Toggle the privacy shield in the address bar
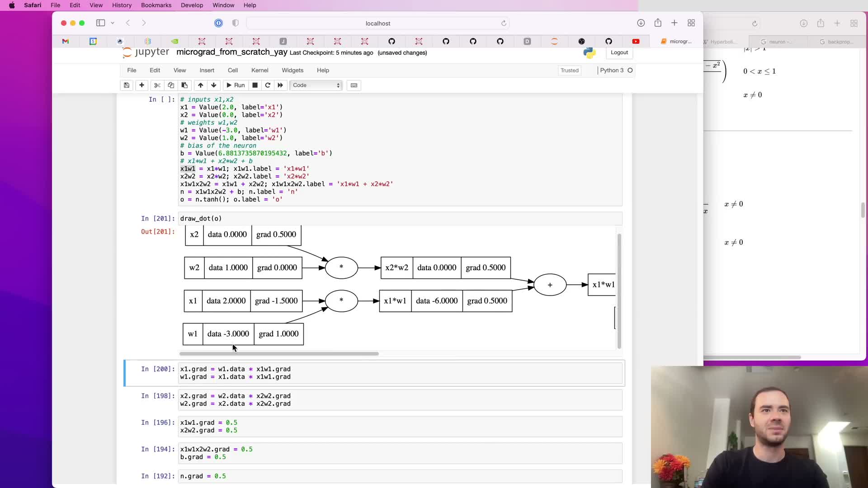 pos(236,23)
